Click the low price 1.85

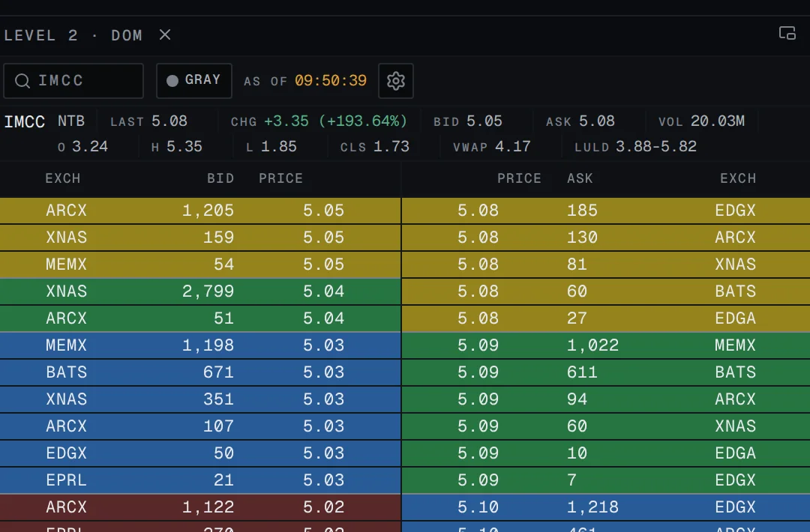pos(279,147)
